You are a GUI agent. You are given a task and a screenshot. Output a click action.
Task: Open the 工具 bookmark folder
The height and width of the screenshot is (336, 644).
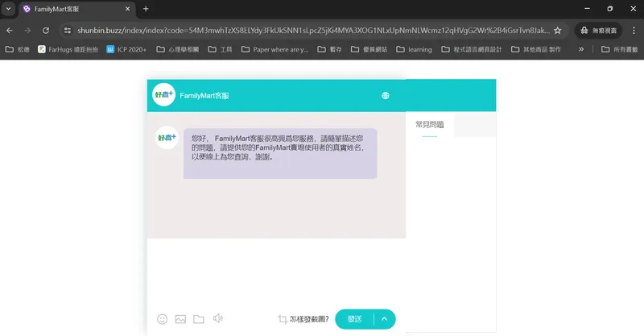[x=220, y=49]
